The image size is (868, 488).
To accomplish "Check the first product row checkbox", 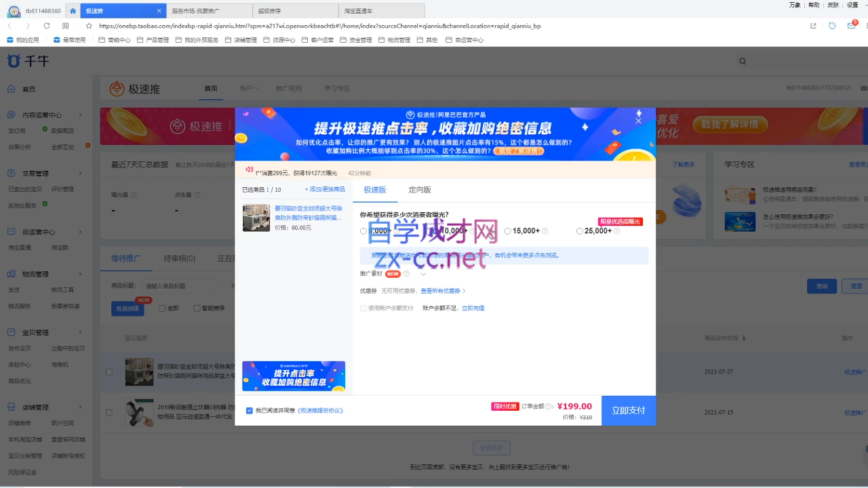I will [109, 371].
